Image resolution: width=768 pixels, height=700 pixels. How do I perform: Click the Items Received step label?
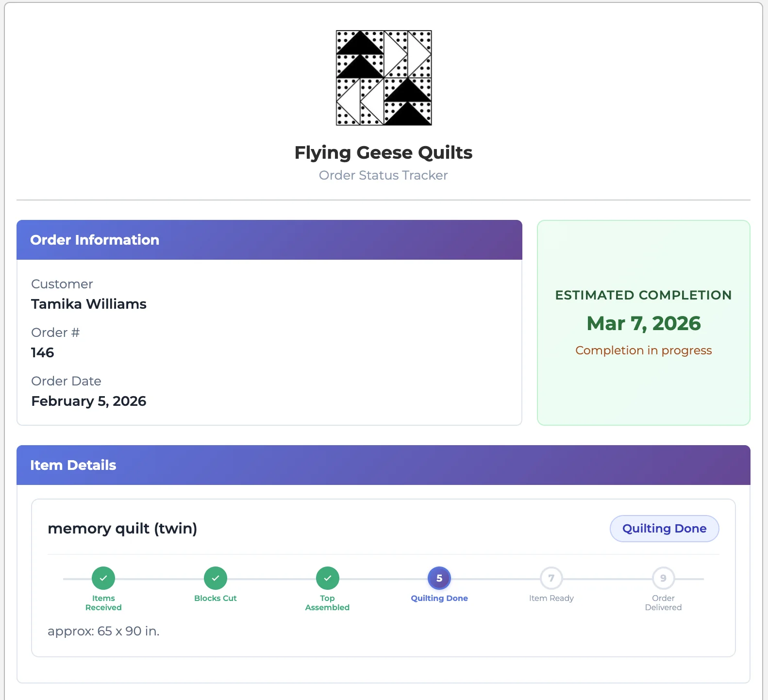103,603
